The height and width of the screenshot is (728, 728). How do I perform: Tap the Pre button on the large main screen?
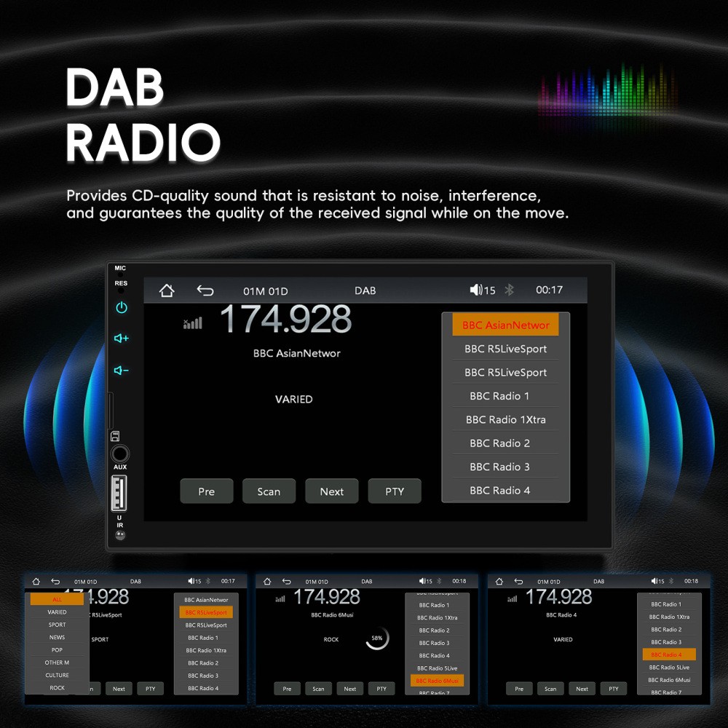tap(207, 491)
